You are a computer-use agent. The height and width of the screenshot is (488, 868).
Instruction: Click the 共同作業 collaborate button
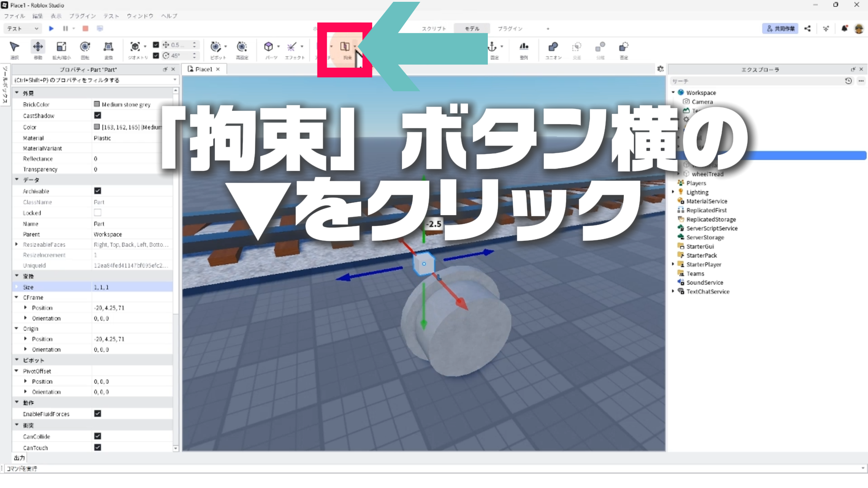tap(780, 28)
